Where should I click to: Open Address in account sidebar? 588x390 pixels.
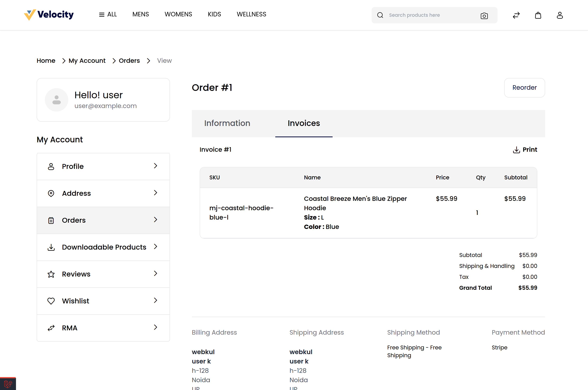103,193
